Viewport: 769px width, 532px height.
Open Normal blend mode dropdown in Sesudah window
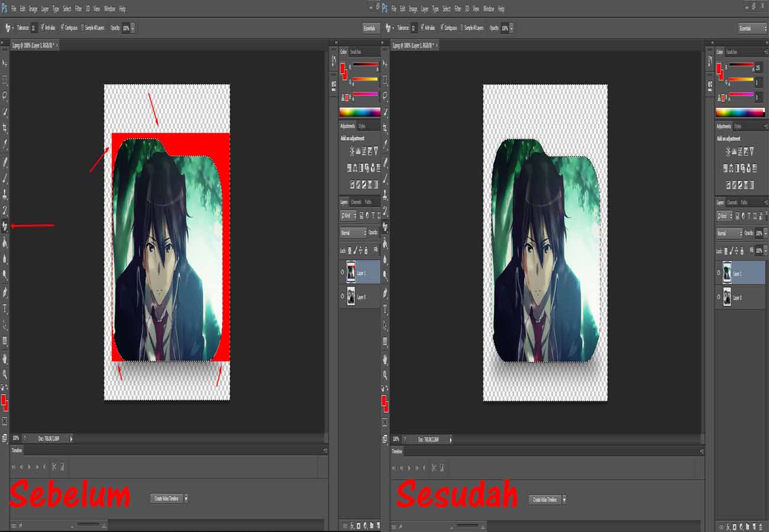click(729, 233)
